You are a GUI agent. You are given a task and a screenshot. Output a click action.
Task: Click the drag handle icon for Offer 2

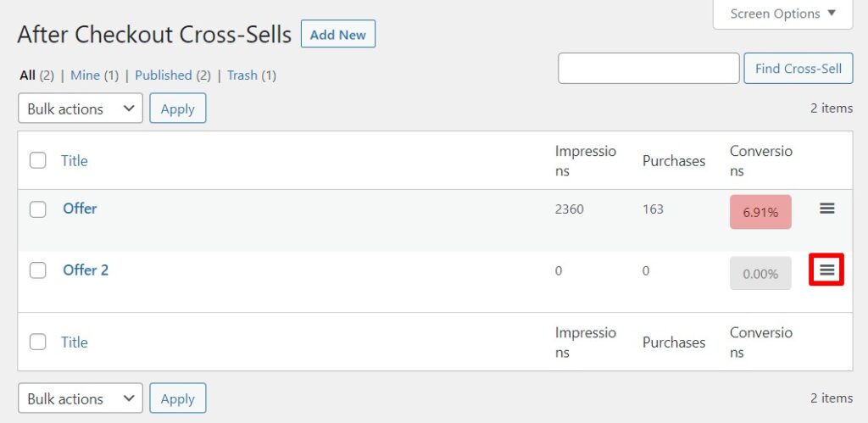pos(827,270)
